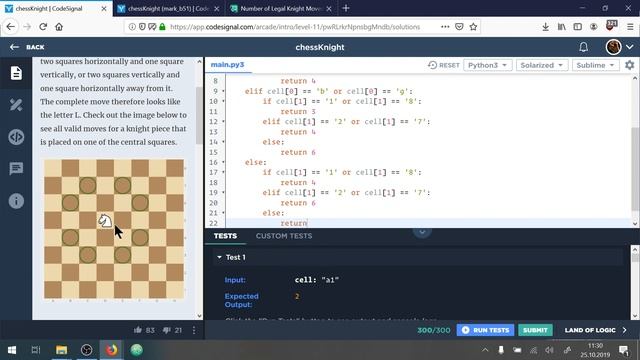This screenshot has width=640, height=360.
Task: Go to Firefox home page
Action: [59, 27]
